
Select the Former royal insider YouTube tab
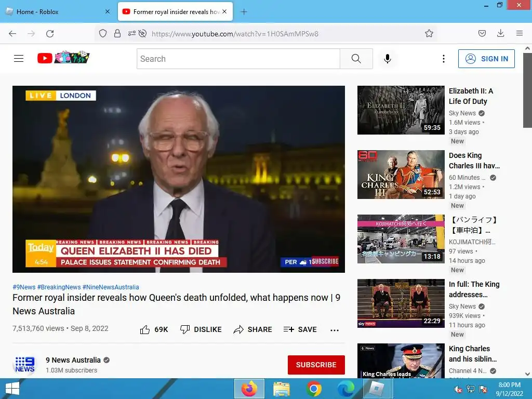click(175, 11)
